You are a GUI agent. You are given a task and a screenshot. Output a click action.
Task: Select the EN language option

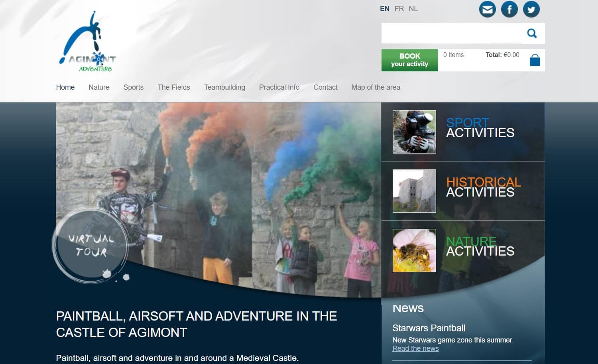click(x=384, y=9)
